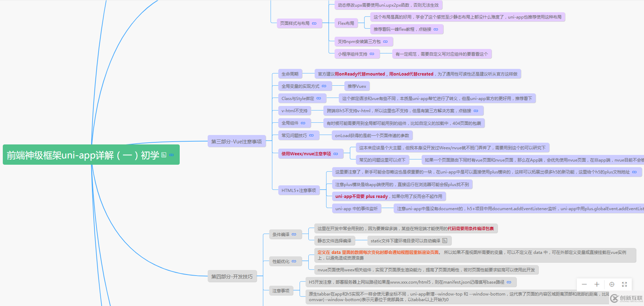644x306 pixels.
Task: Click the link icon beside Flex布局 tutorial node
Action: (436, 29)
